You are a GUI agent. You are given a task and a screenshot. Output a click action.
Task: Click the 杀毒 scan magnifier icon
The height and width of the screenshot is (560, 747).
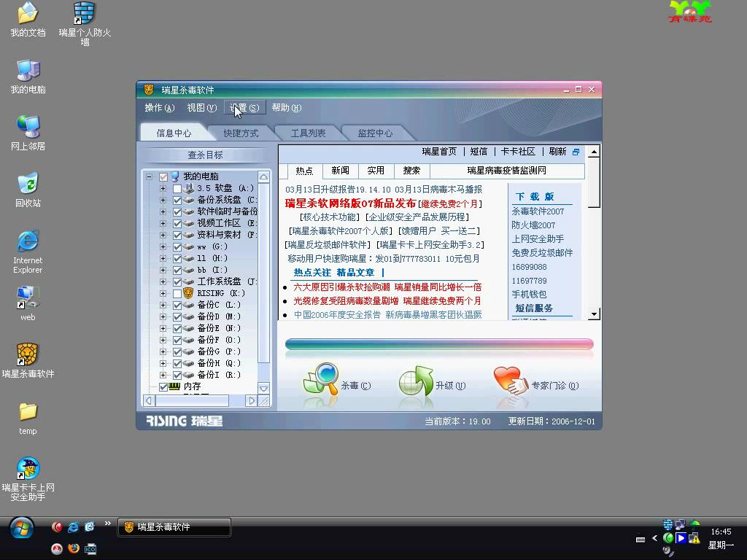coord(321,378)
